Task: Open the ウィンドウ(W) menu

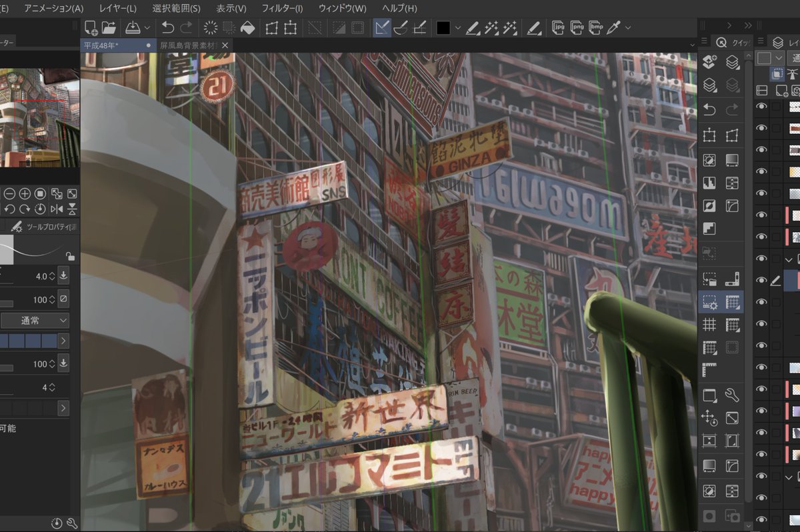Action: tap(343, 8)
